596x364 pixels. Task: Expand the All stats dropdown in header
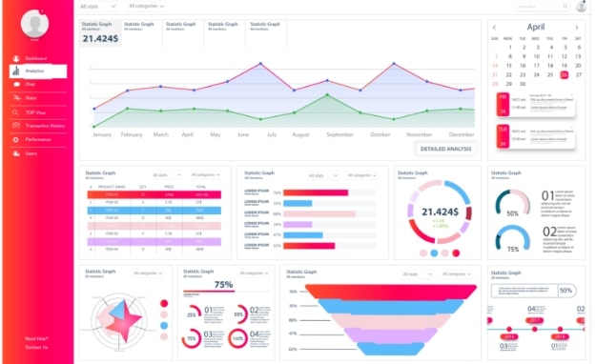tap(97, 7)
